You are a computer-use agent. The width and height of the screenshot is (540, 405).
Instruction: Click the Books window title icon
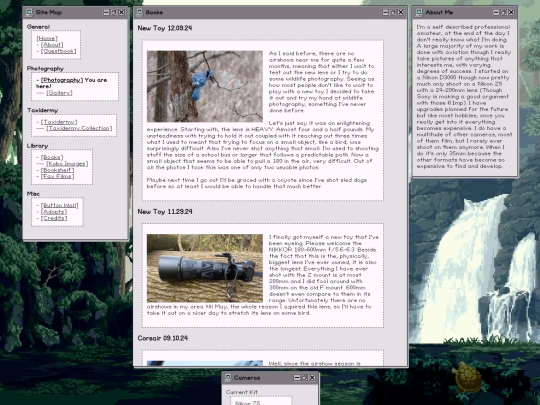(139, 12)
